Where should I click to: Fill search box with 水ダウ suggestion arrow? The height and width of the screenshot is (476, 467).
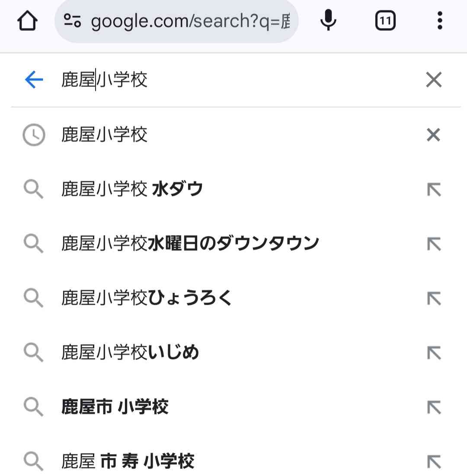(x=434, y=190)
